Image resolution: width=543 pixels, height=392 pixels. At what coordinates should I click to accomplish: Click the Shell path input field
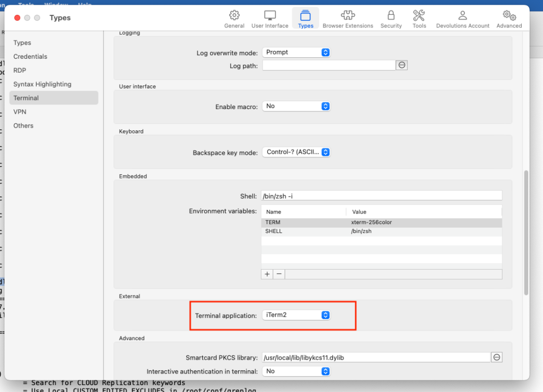click(381, 196)
